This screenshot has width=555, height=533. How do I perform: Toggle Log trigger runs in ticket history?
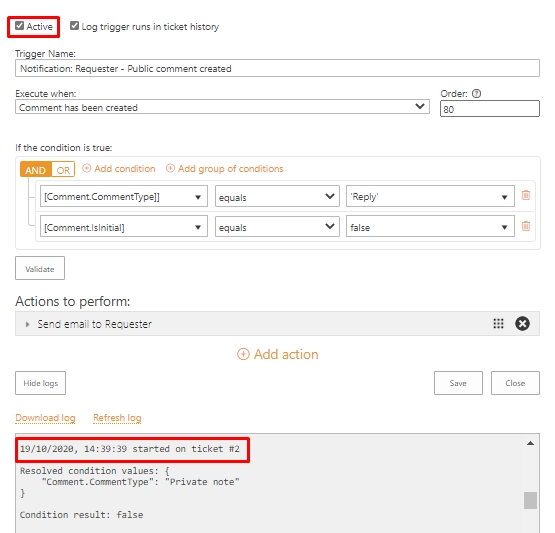(x=74, y=25)
